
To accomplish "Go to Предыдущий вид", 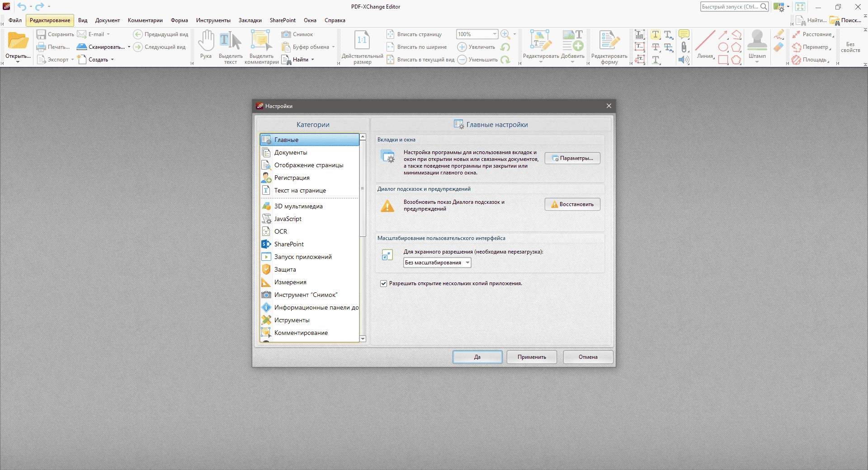I will pos(160,34).
